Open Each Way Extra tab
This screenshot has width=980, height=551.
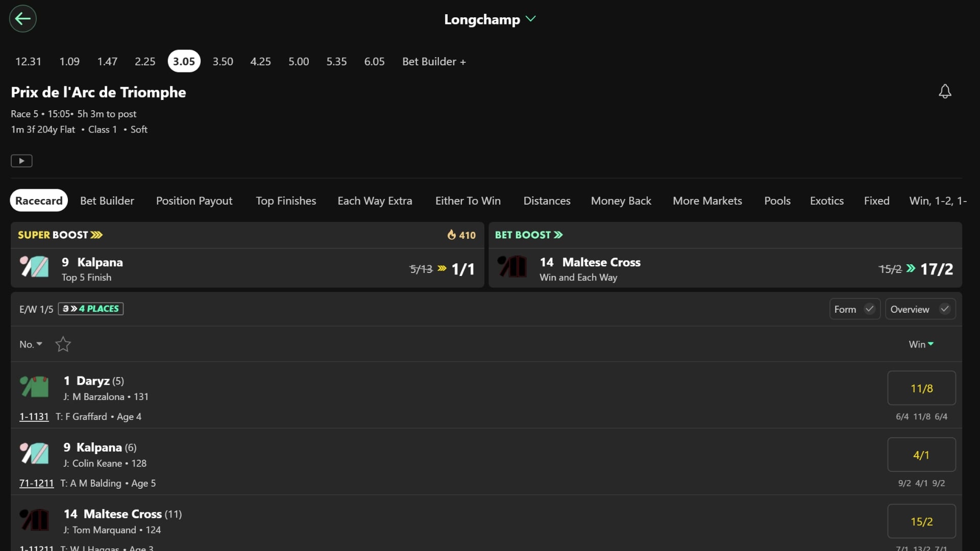pyautogui.click(x=375, y=201)
